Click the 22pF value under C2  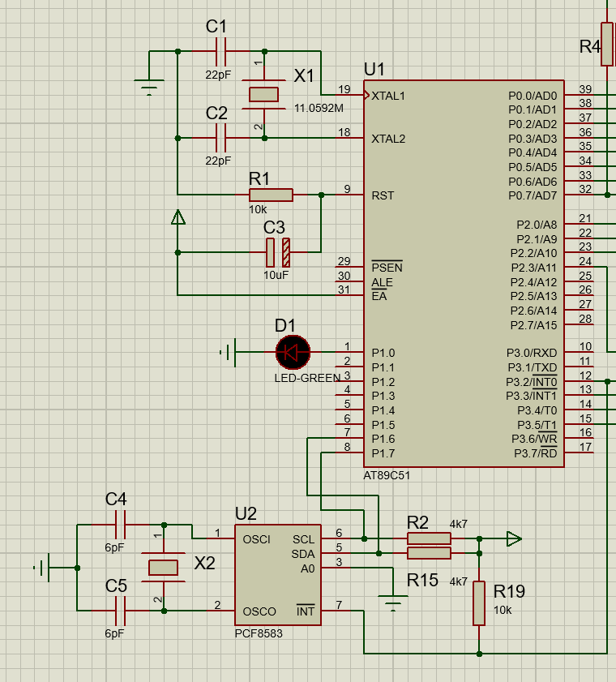pyautogui.click(x=218, y=161)
